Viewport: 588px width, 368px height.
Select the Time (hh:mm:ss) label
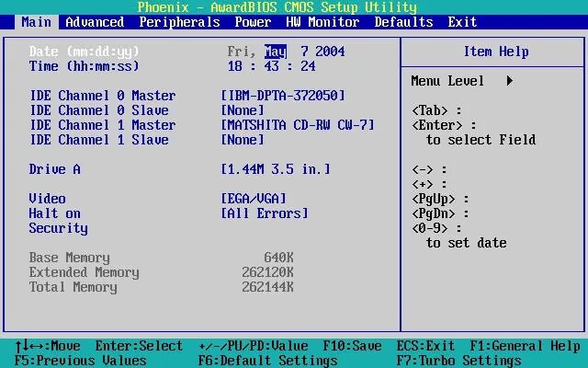pos(84,66)
